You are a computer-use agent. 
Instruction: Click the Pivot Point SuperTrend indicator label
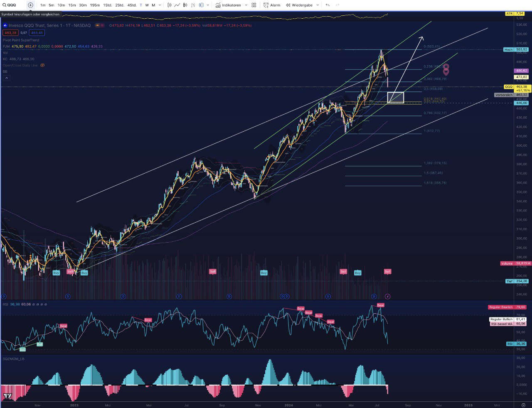pyautogui.click(x=21, y=40)
